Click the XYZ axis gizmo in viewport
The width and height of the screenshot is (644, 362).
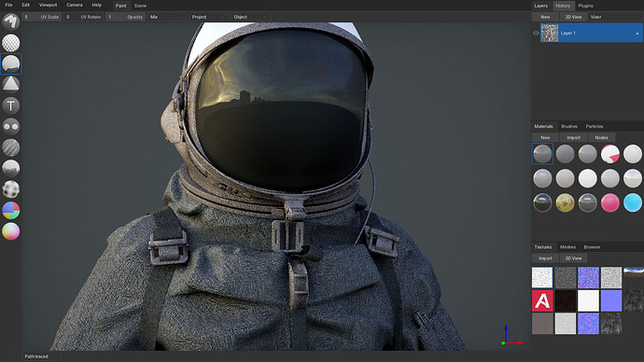click(511, 335)
